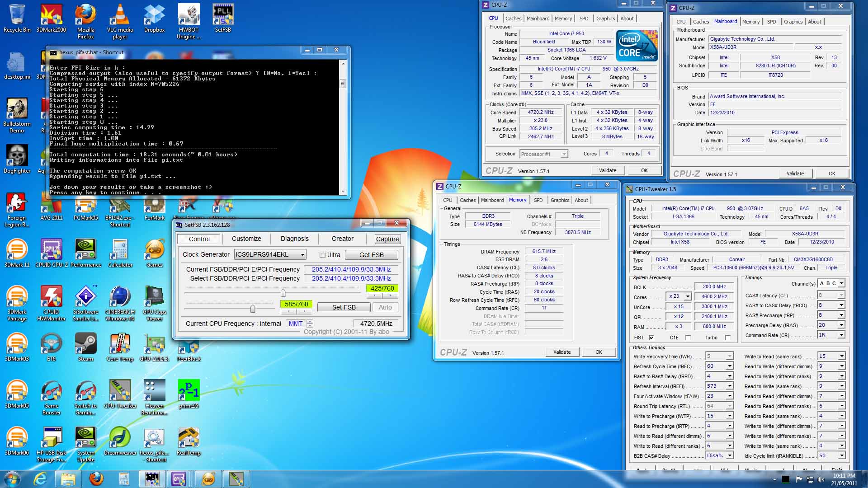This screenshot has height=488, width=868.
Task: Click the Auto button in SetFSB
Action: click(385, 307)
